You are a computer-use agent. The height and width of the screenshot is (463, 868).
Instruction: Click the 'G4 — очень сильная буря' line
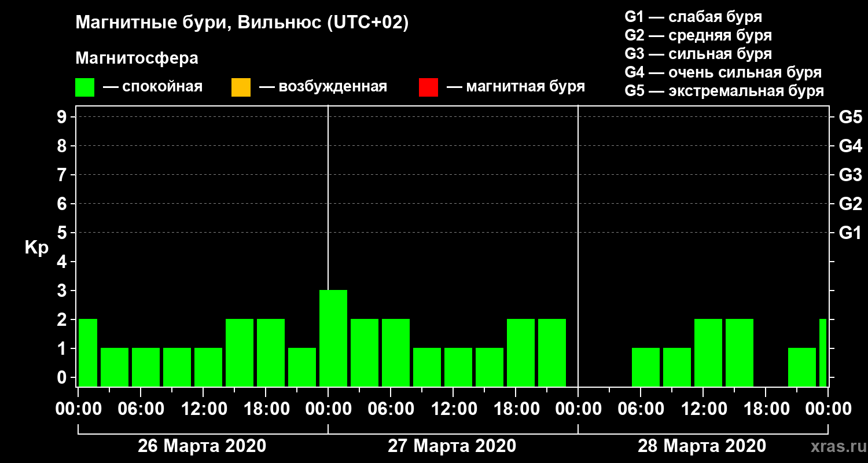[723, 72]
